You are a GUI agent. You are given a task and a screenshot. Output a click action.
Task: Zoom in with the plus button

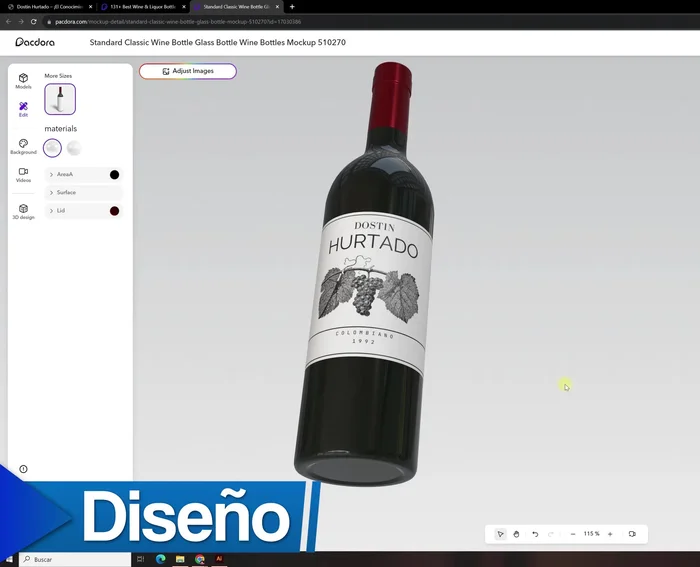610,534
